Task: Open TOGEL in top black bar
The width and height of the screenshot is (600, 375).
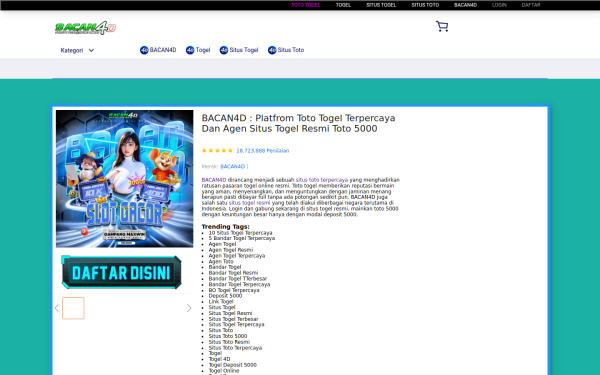Action: [x=343, y=5]
